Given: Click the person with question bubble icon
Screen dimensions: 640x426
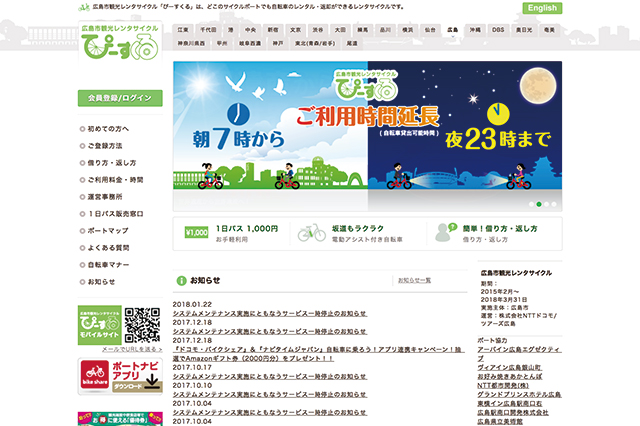Looking at the screenshot, I should pyautogui.click(x=445, y=233).
